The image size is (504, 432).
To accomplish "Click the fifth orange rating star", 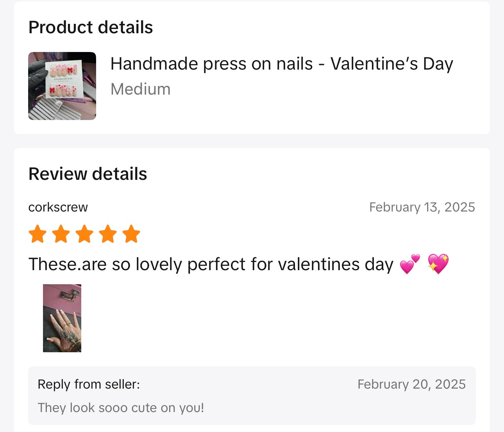I will point(131,234).
